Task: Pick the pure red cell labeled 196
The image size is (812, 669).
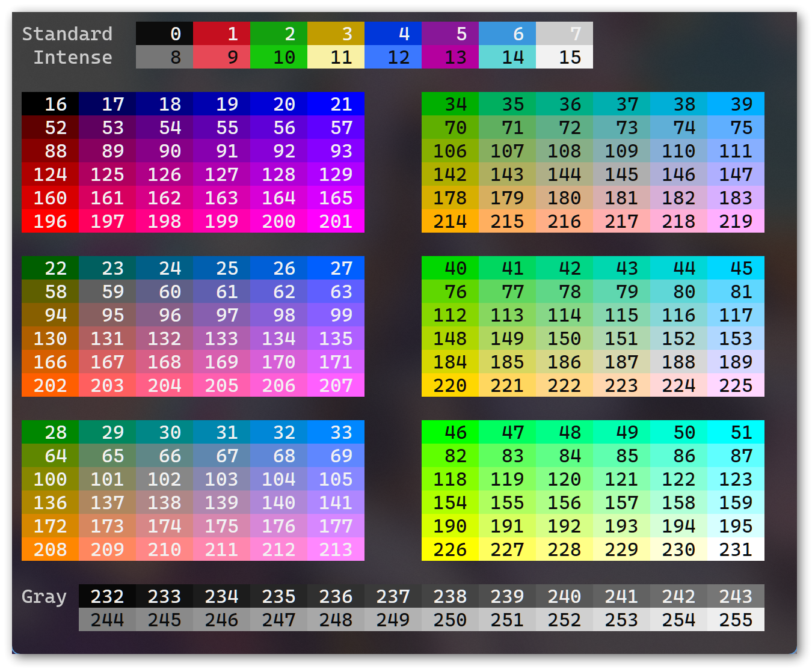Action: click(50, 221)
